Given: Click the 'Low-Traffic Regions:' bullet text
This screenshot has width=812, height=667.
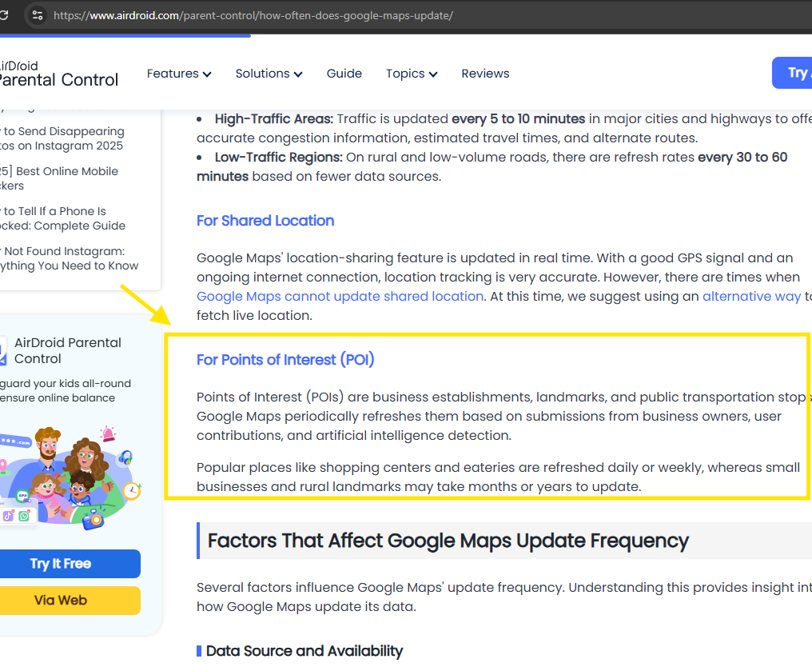Looking at the screenshot, I should tap(279, 157).
